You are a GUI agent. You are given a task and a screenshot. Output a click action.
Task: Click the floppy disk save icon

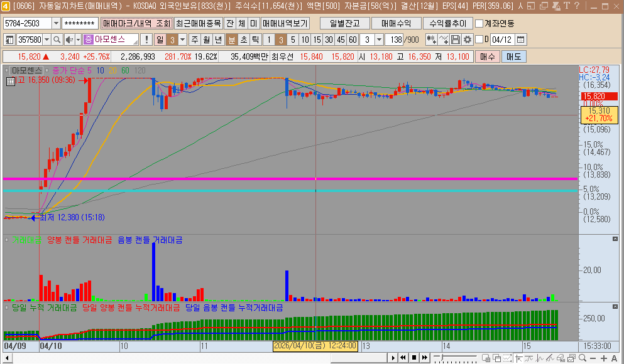click(456, 40)
